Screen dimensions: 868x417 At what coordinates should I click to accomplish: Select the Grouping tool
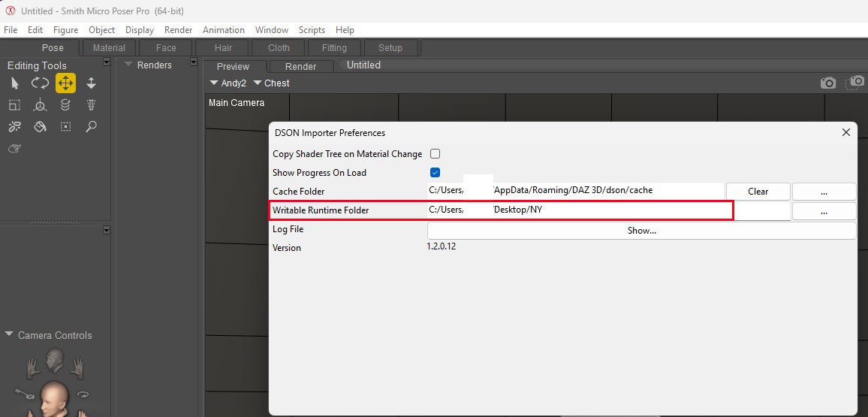pos(65,127)
